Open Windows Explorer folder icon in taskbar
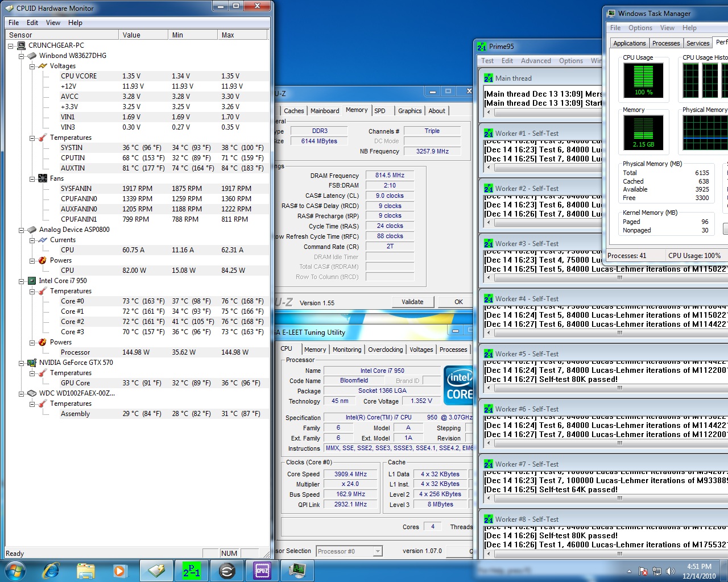The height and width of the screenshot is (582, 728). (x=85, y=570)
